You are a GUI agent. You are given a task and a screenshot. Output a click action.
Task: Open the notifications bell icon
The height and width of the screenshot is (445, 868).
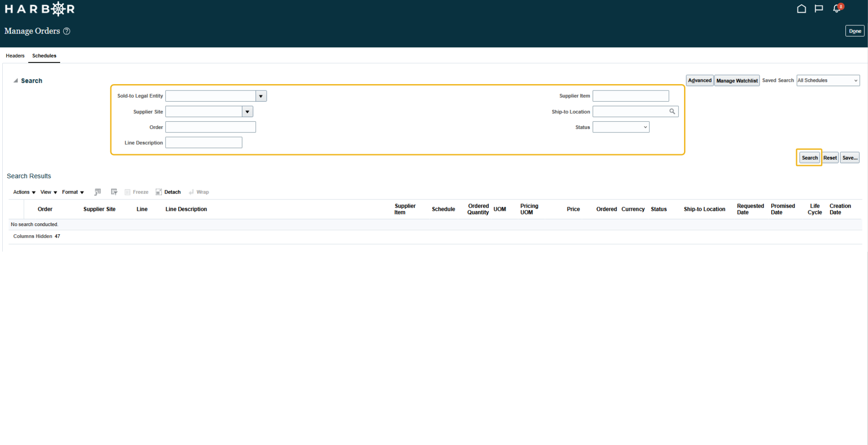837,8
